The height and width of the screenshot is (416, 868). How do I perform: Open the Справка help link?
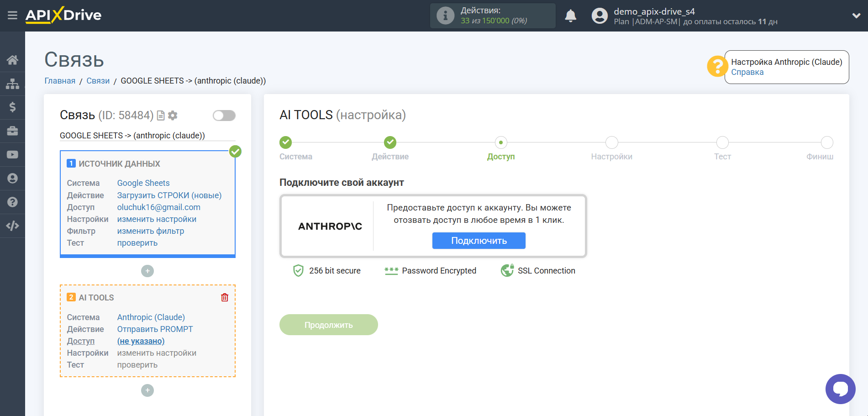point(747,72)
